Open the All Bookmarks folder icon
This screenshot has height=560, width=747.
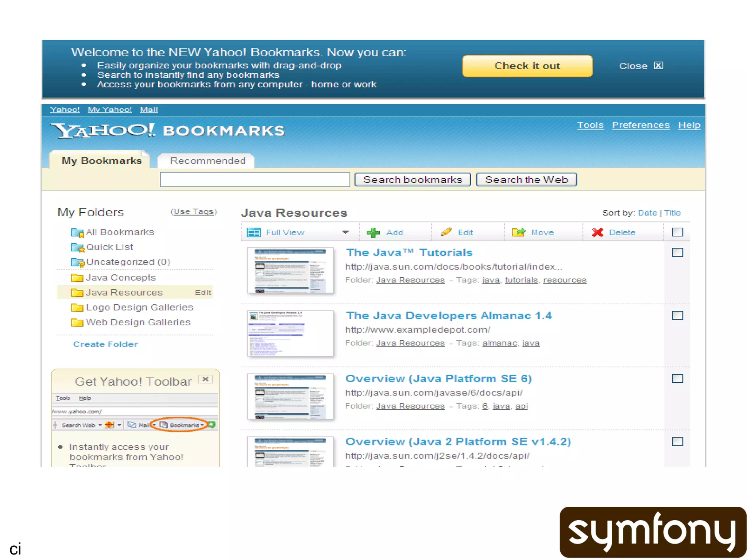(x=77, y=232)
